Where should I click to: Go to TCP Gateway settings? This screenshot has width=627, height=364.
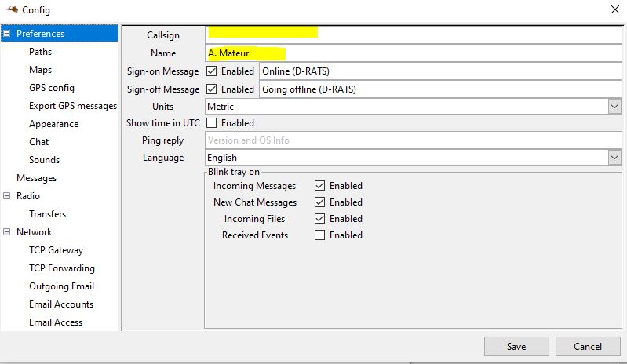(x=56, y=250)
